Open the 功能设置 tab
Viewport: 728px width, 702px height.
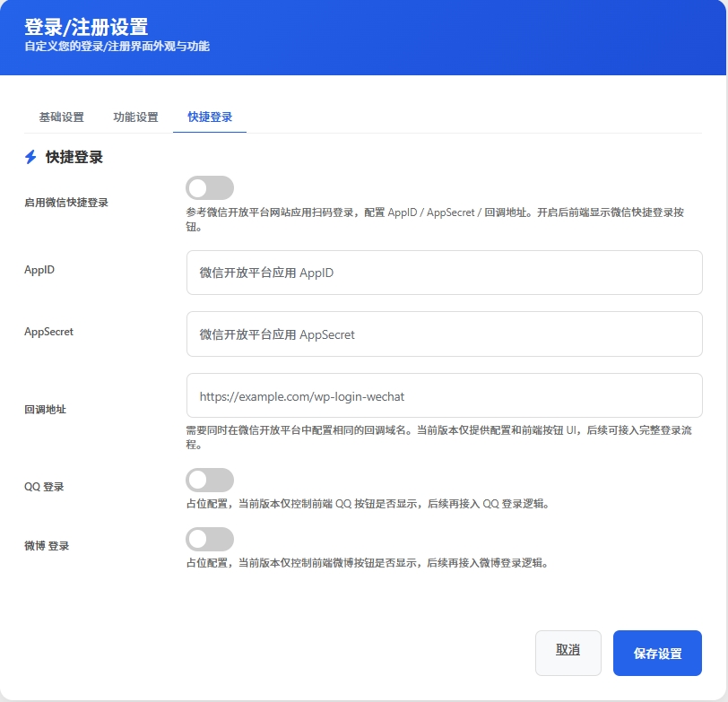coord(135,117)
